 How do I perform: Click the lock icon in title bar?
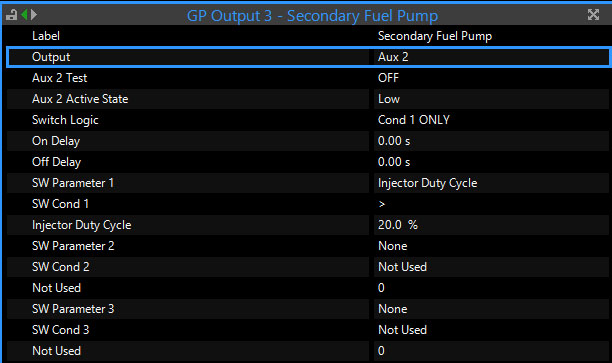click(x=11, y=15)
